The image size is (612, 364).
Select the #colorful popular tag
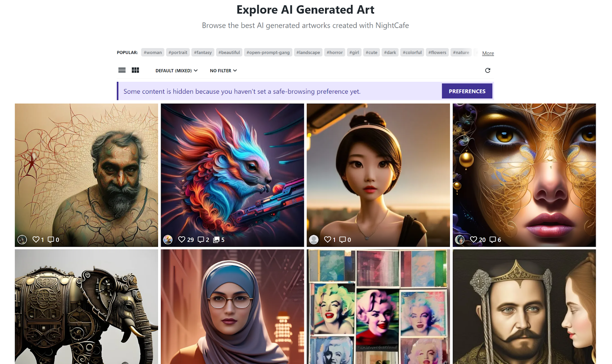(x=412, y=52)
